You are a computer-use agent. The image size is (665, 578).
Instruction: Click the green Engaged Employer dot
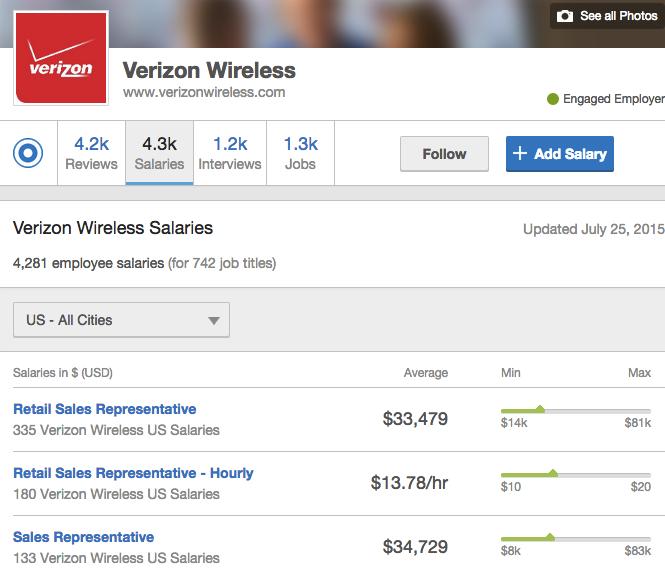click(553, 99)
